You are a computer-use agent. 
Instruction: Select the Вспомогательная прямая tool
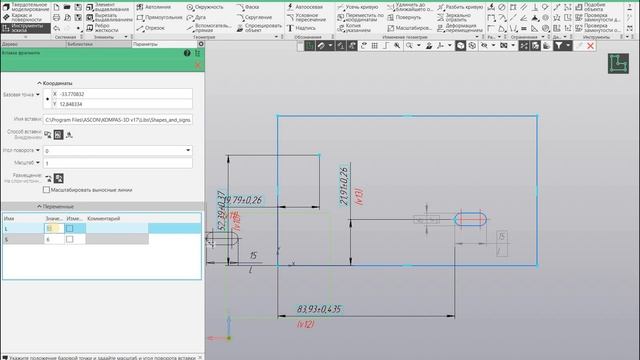point(209,27)
